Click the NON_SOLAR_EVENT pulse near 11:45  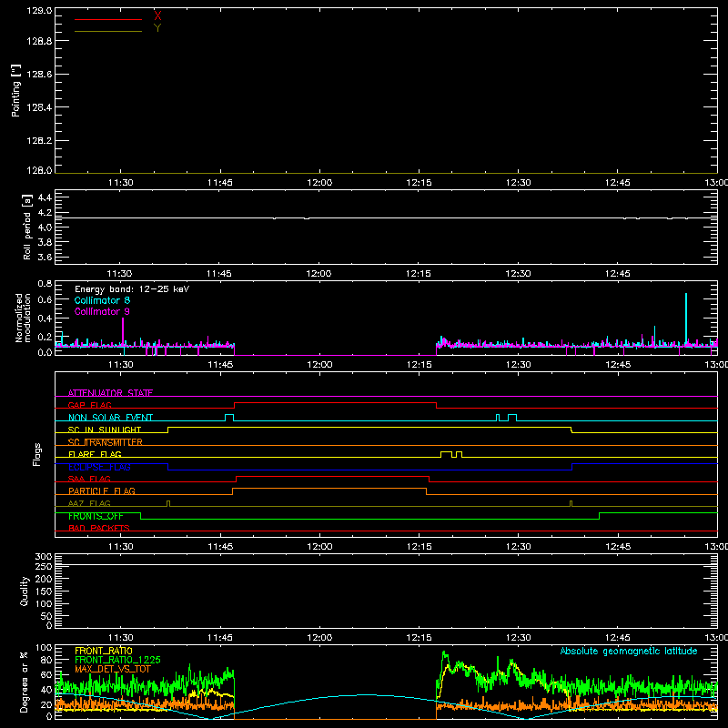point(229,418)
